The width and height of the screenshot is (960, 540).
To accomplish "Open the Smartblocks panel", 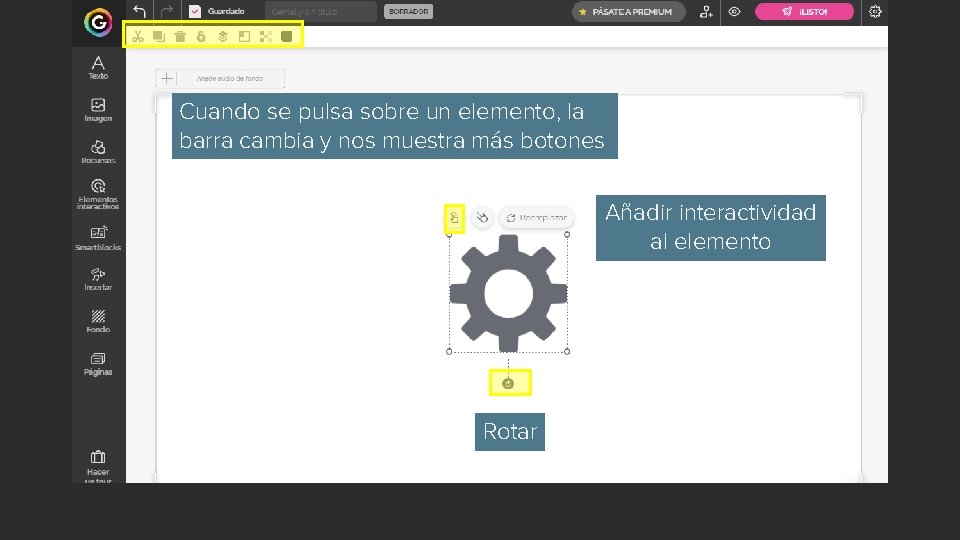I will (98, 238).
